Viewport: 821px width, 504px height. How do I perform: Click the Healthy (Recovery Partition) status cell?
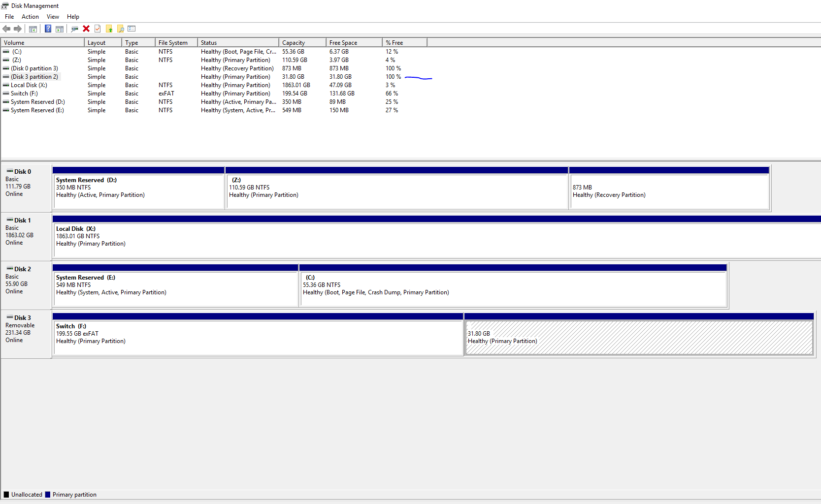pos(237,68)
